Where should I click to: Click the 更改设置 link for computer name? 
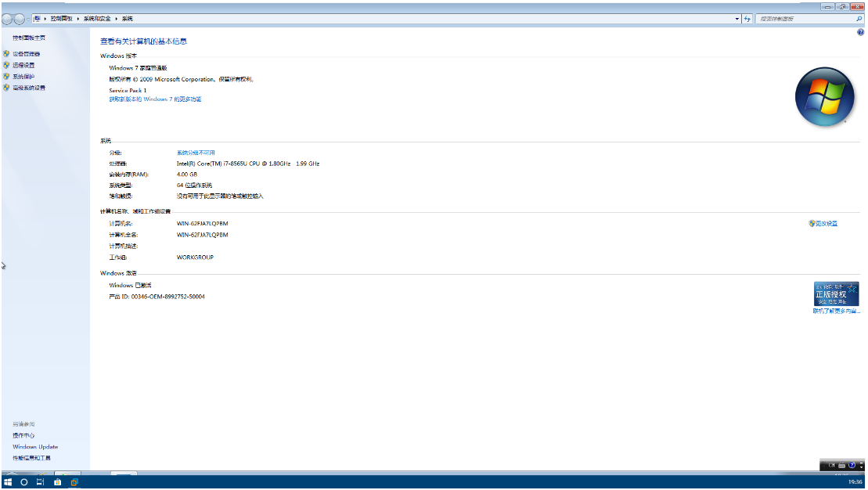[826, 224]
